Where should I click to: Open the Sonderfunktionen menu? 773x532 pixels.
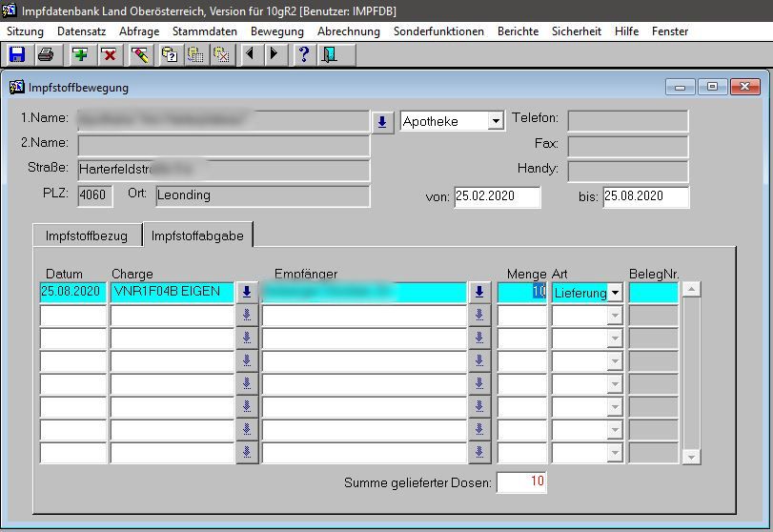click(x=438, y=31)
